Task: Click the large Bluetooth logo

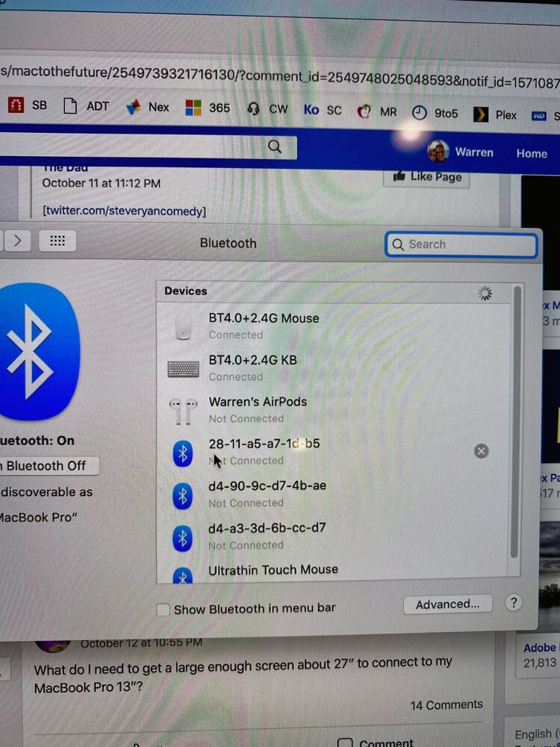Action: tap(38, 352)
